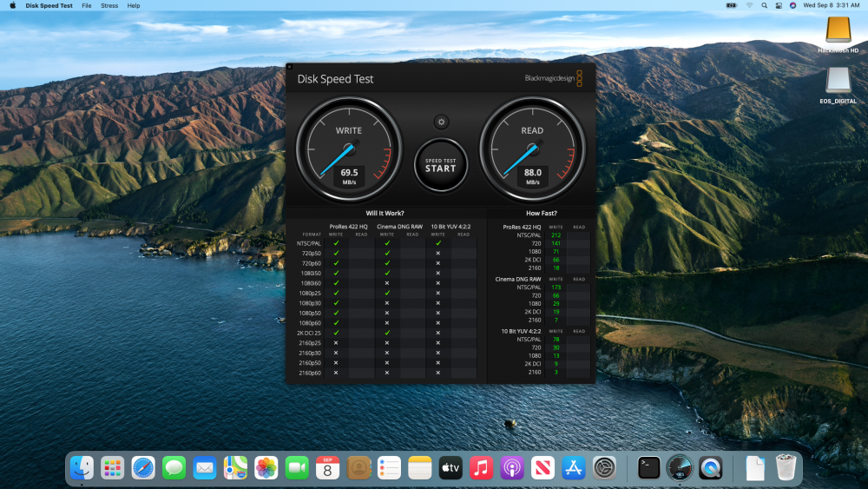Open Notes from the Dock
Viewport: 868px width, 489px height.
(x=419, y=468)
